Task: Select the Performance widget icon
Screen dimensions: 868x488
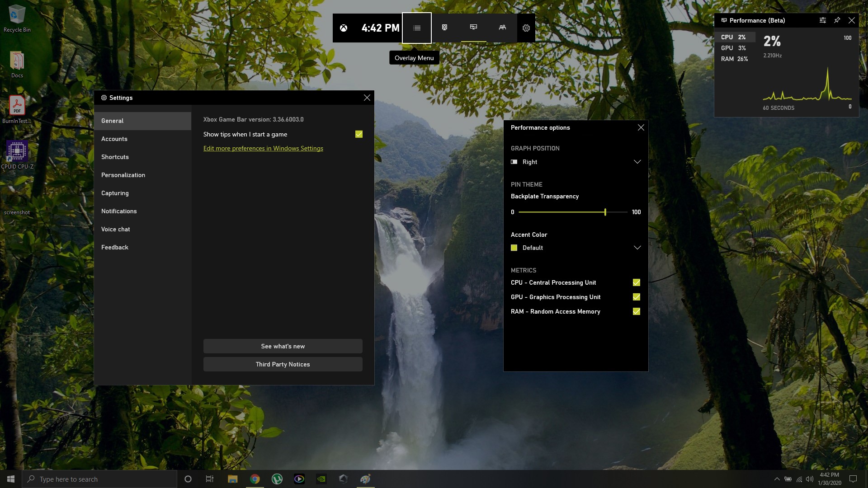Action: (x=473, y=28)
